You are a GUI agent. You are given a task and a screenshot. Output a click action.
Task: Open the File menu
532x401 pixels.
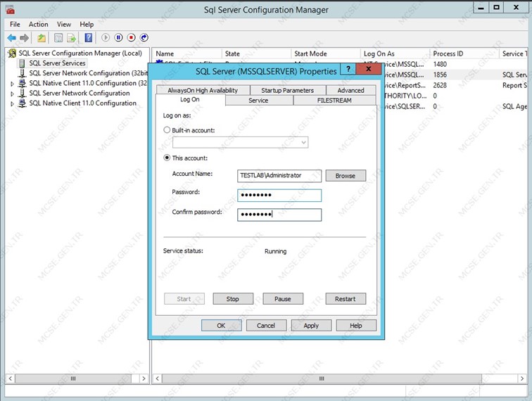pyautogui.click(x=15, y=25)
